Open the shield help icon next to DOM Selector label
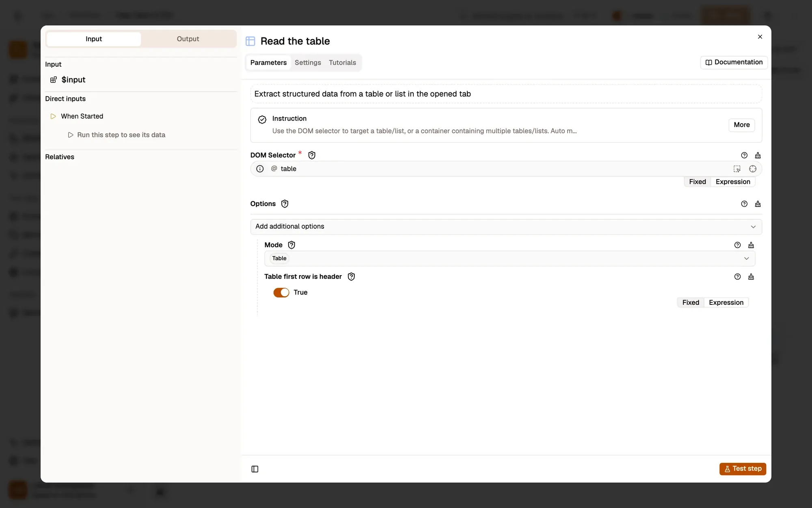 [312, 155]
